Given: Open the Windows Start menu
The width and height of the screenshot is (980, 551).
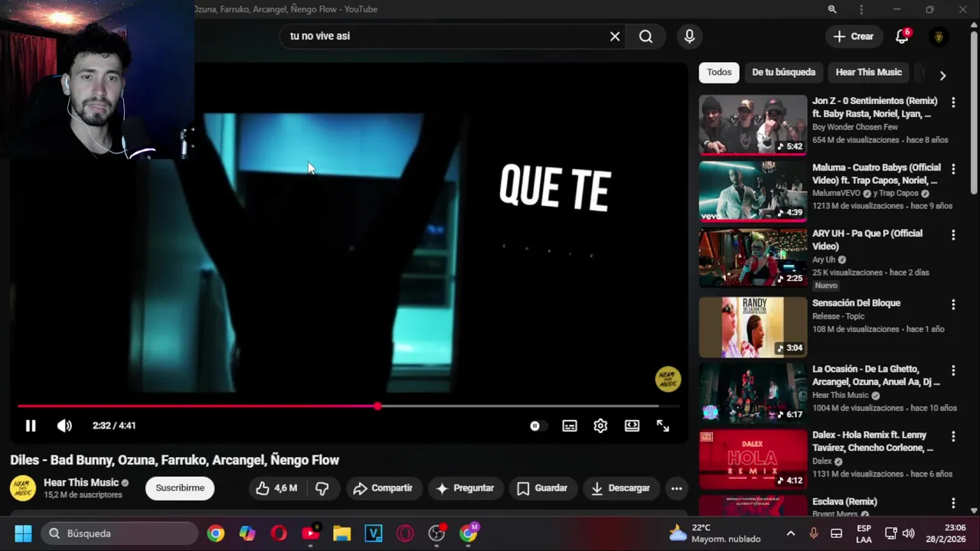Looking at the screenshot, I should point(23,533).
